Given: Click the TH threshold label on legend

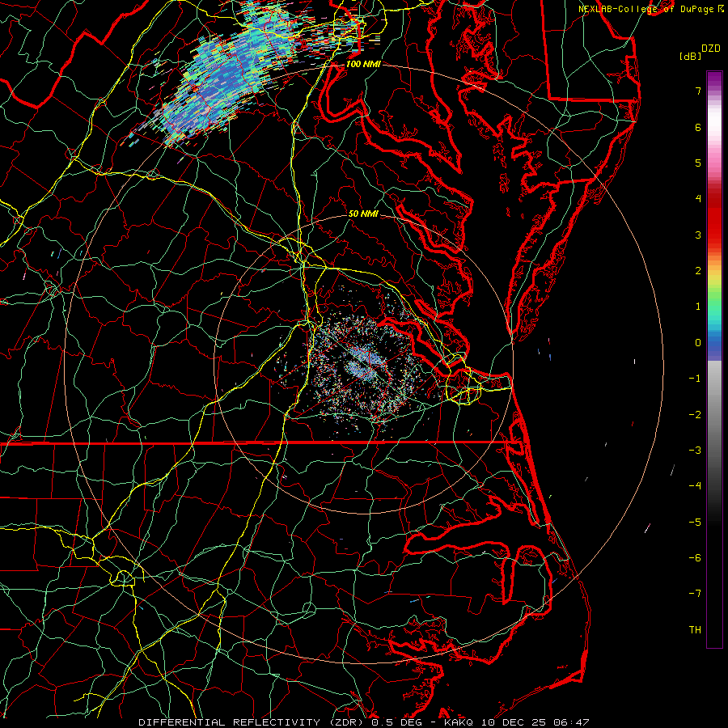Looking at the screenshot, I should (695, 630).
